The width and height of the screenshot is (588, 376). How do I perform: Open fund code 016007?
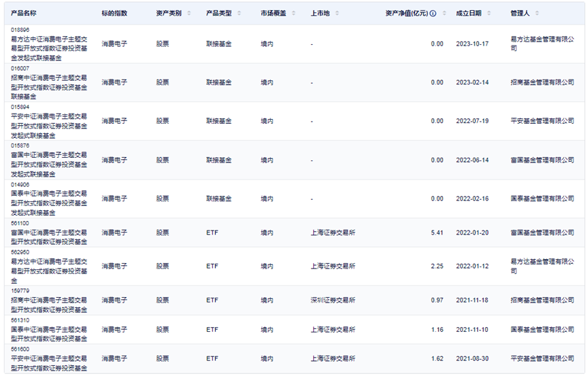[x=20, y=69]
